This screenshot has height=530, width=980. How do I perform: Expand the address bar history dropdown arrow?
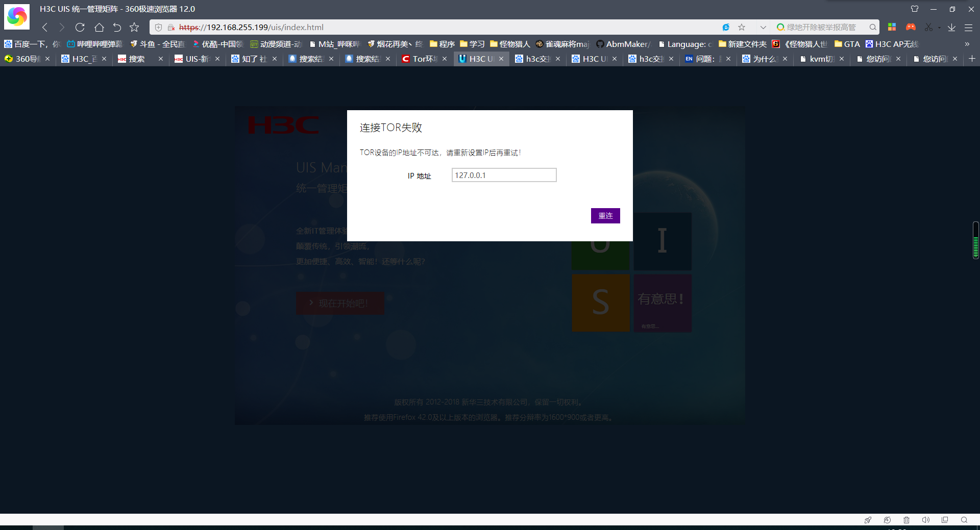[763, 28]
